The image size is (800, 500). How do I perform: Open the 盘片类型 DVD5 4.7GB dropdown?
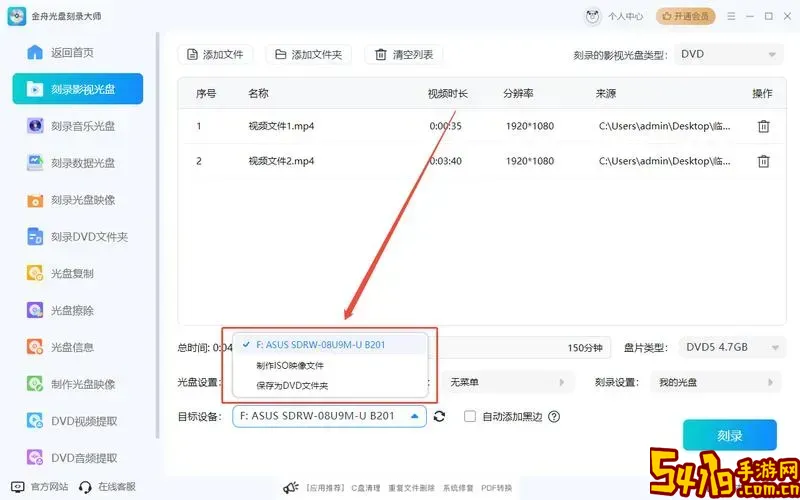point(731,347)
